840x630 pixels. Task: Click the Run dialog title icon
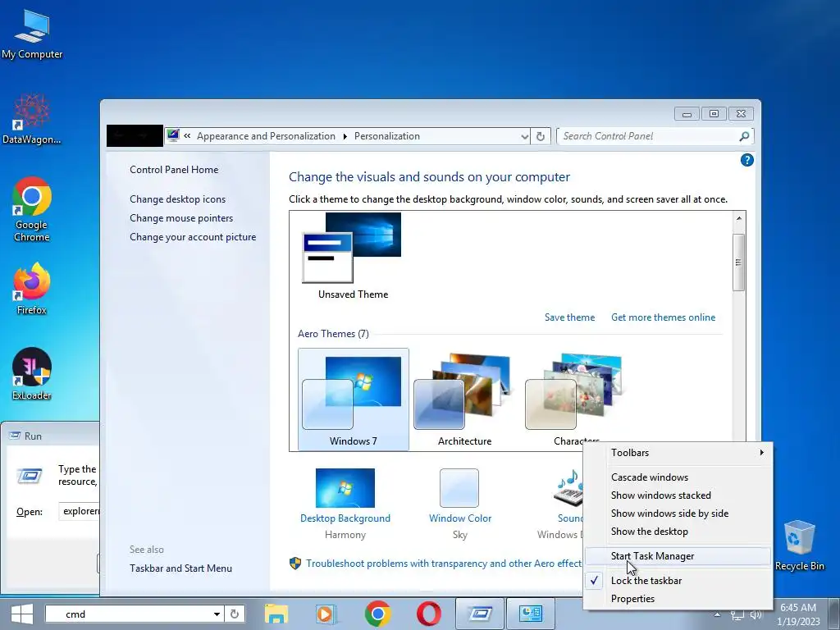pos(15,436)
